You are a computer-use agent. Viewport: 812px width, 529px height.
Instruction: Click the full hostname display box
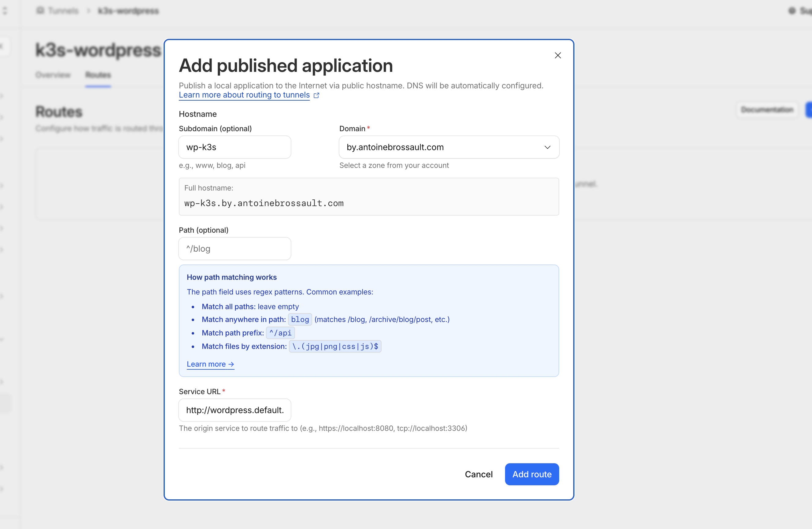point(368,197)
